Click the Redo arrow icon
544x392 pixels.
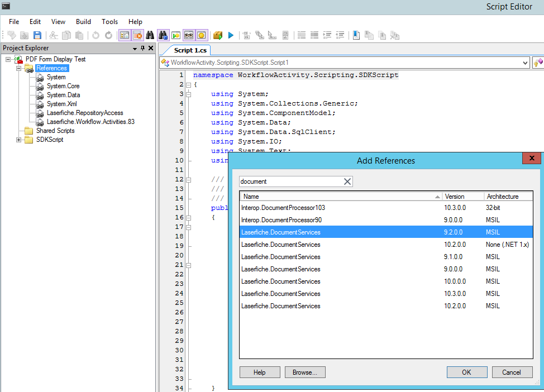tap(108, 35)
